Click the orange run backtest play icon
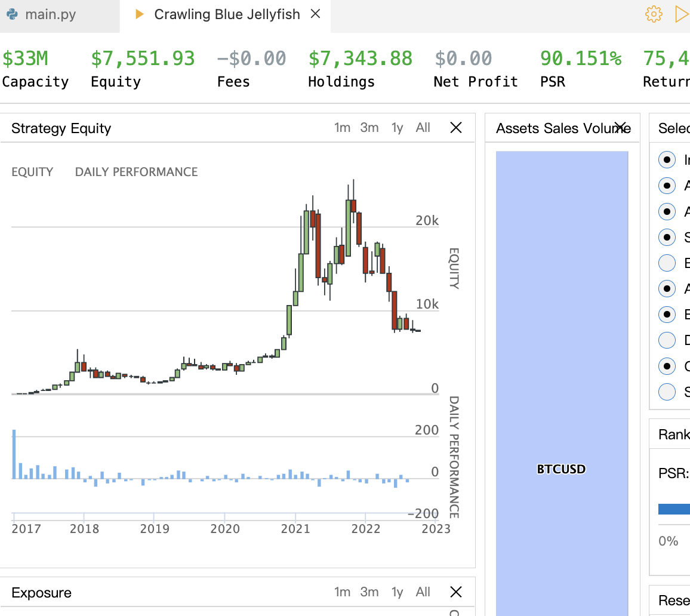This screenshot has width=690, height=616. tap(682, 14)
